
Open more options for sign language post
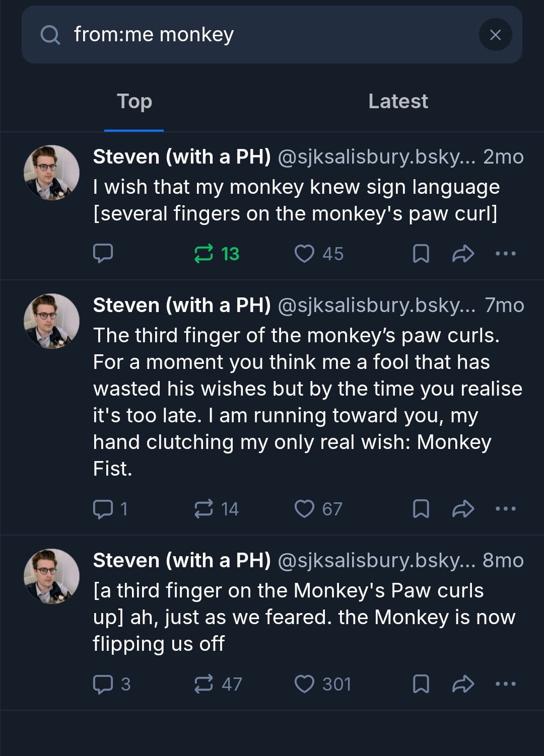point(506,254)
